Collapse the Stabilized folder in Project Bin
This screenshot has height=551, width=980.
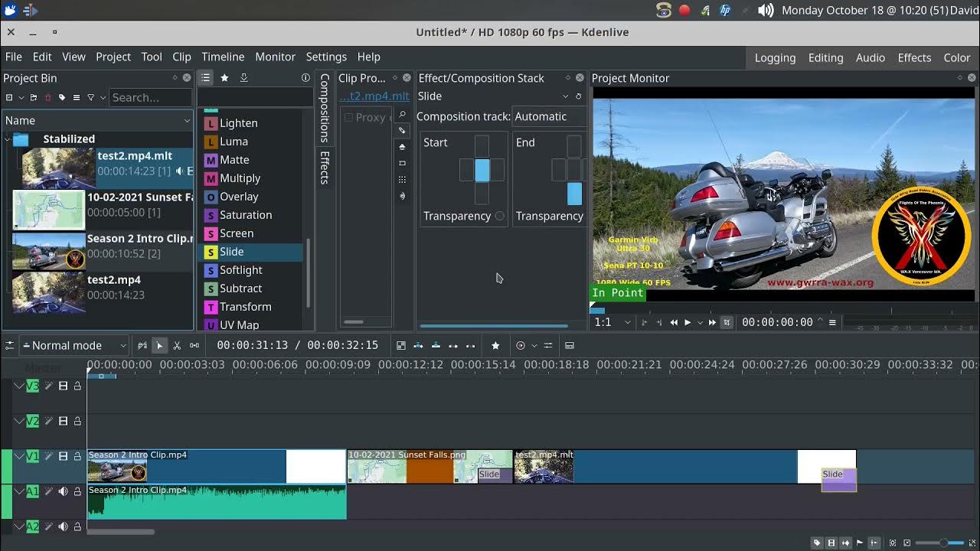click(8, 139)
